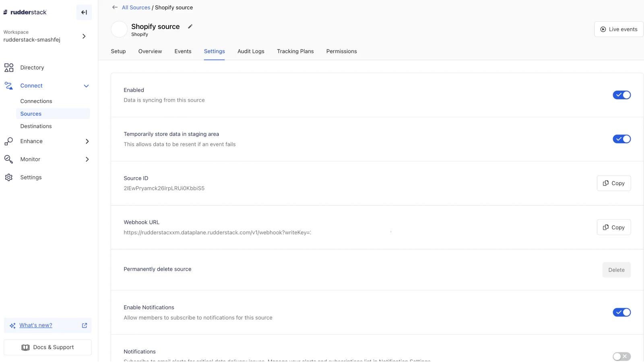644x362 pixels.
Task: Click the Directory icon in the sidebar
Action: tap(9, 68)
